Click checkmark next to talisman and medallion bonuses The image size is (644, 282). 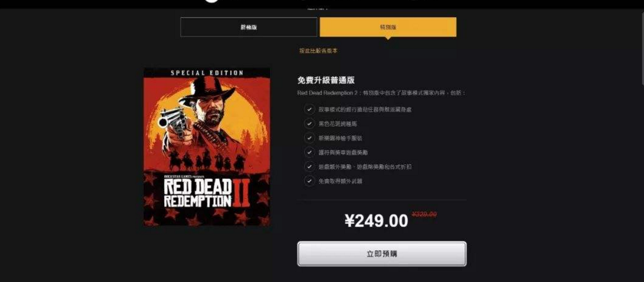(309, 152)
